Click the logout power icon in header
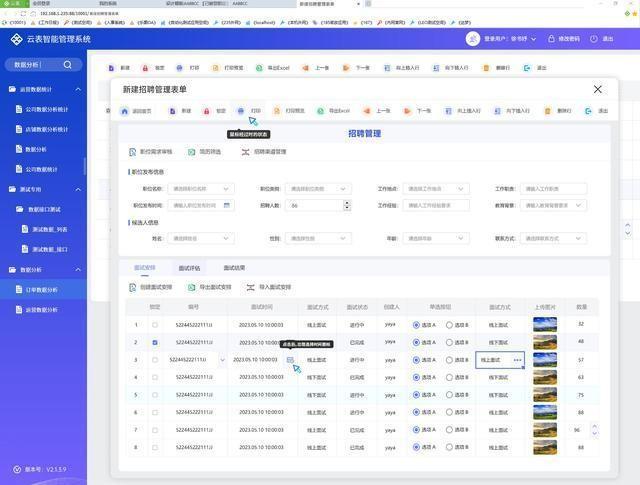The image size is (640, 485). [594, 38]
